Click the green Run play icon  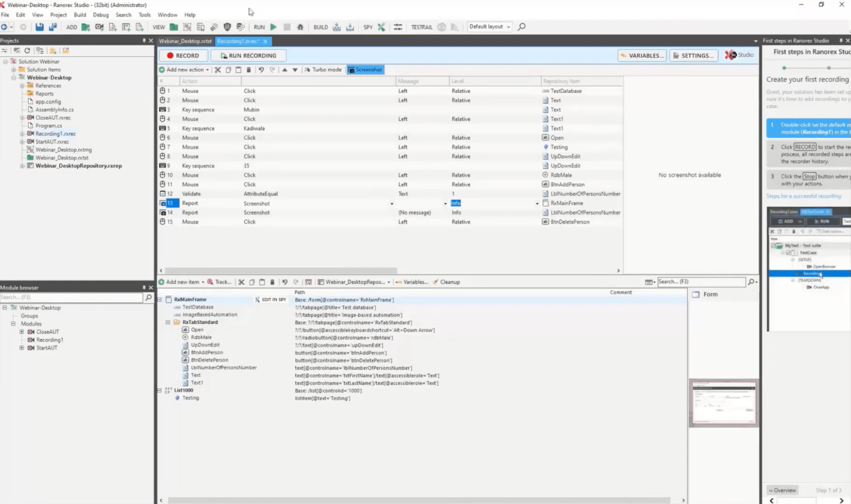click(x=273, y=27)
